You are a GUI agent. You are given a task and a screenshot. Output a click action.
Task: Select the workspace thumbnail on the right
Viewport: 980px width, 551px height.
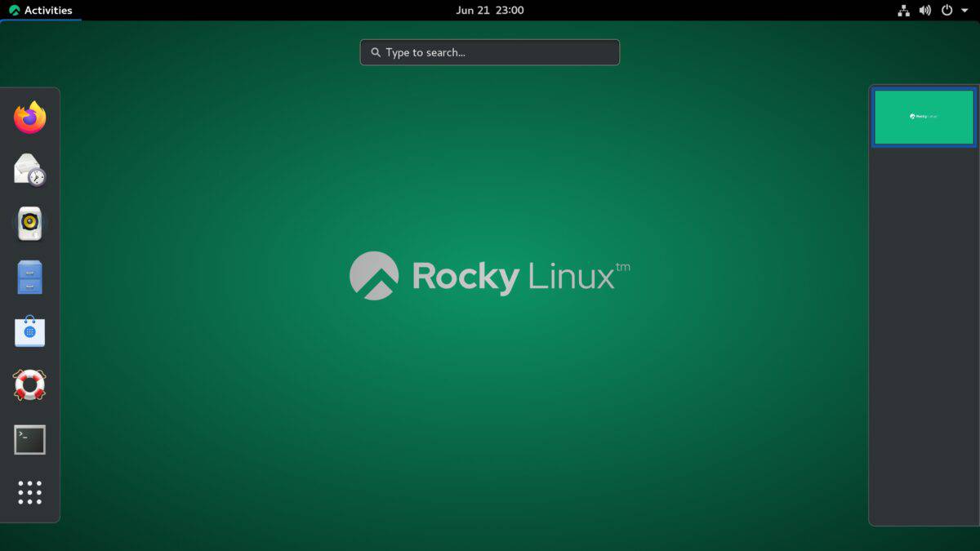[924, 117]
